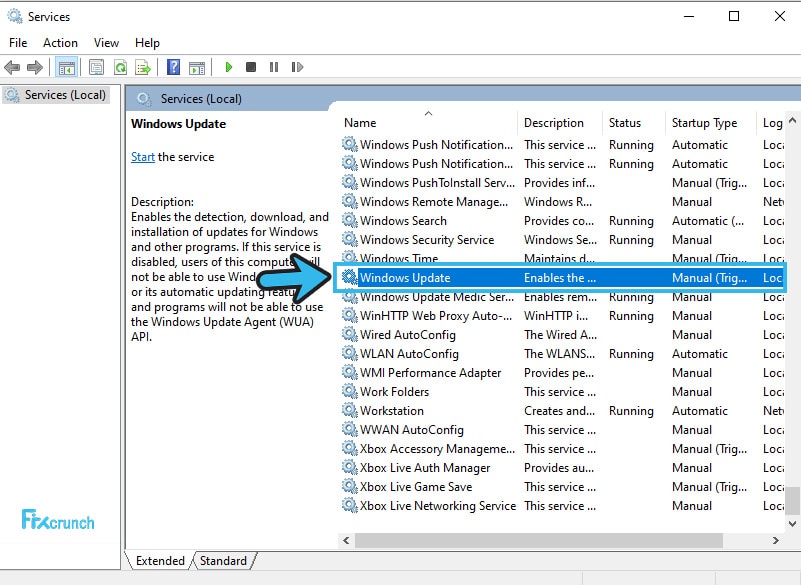The width and height of the screenshot is (801, 585).
Task: Click the Windows Search service gear icon
Action: pos(349,220)
